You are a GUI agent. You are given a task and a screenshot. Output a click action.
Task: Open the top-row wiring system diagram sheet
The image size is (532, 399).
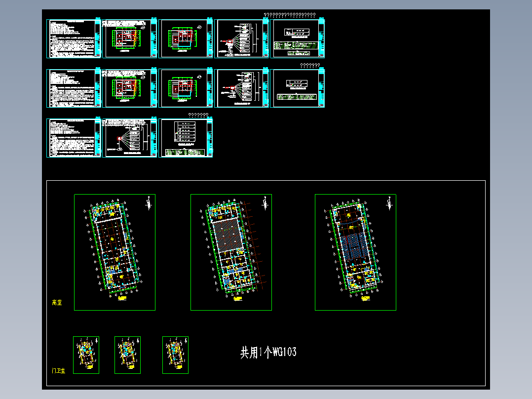242,39
